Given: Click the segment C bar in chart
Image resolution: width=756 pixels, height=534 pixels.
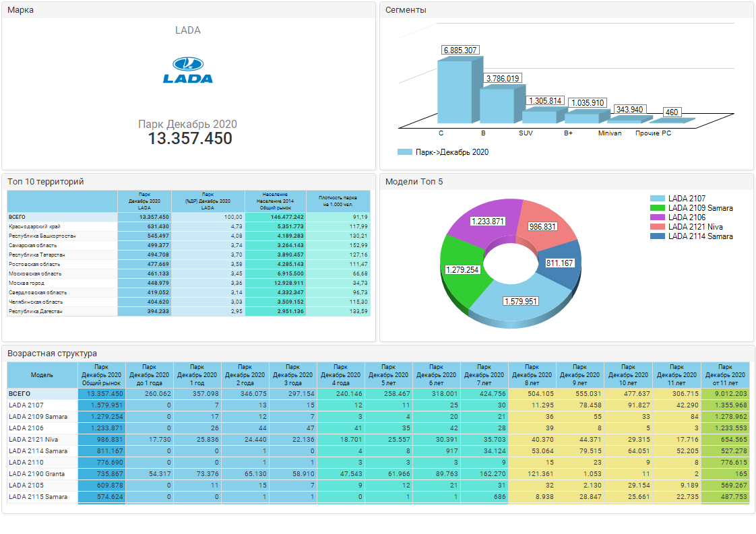Looking at the screenshot, I should pos(453,92).
